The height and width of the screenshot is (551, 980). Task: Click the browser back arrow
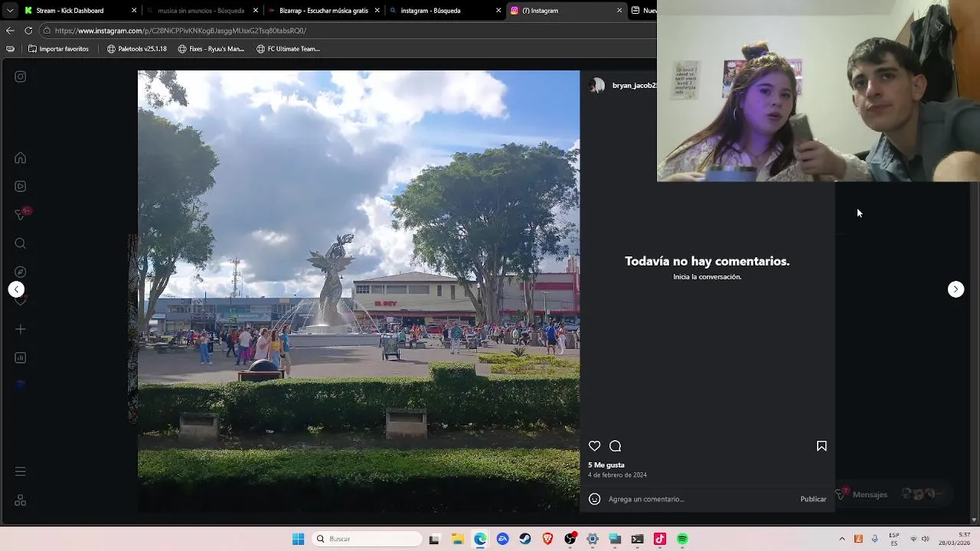click(10, 31)
